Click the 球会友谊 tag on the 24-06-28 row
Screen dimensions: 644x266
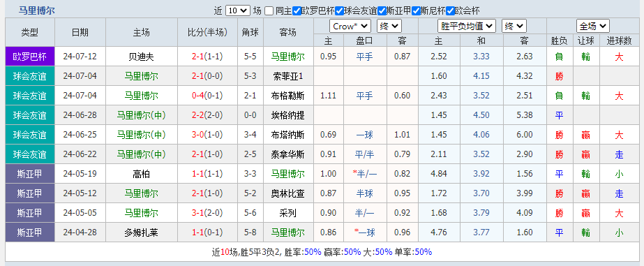(30, 115)
